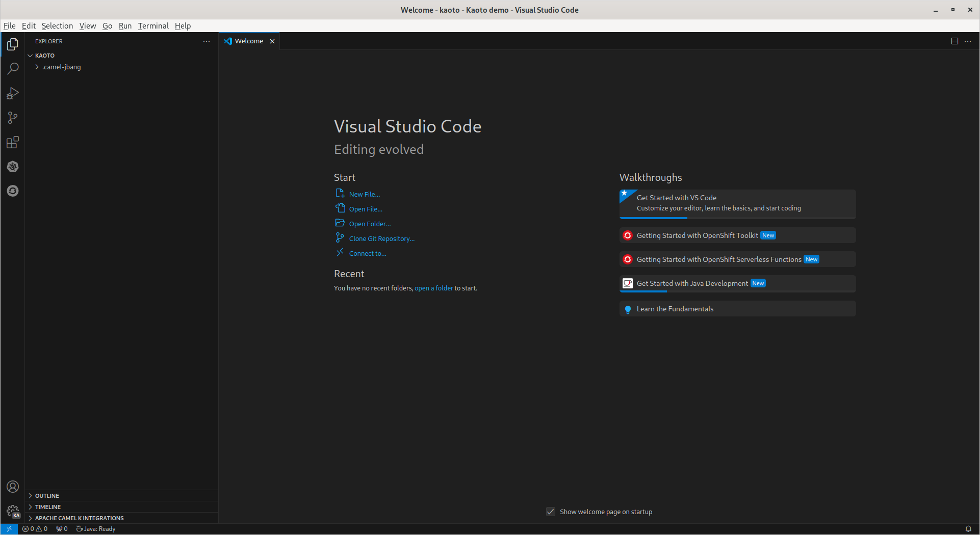
Task: Select the Welcome tab
Action: click(249, 41)
